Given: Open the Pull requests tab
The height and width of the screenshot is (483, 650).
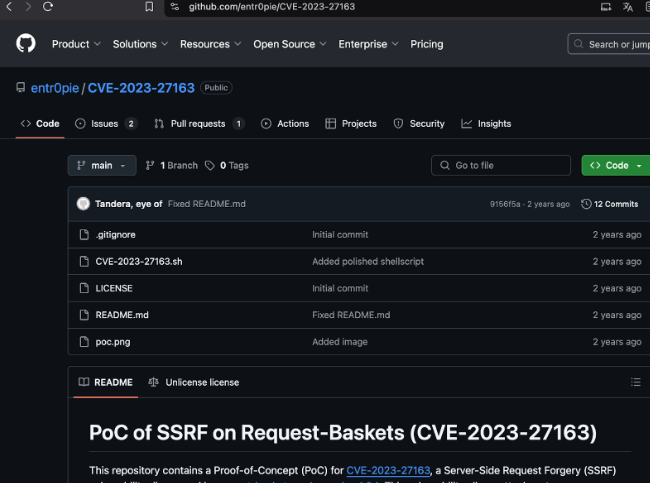Looking at the screenshot, I should [x=199, y=124].
